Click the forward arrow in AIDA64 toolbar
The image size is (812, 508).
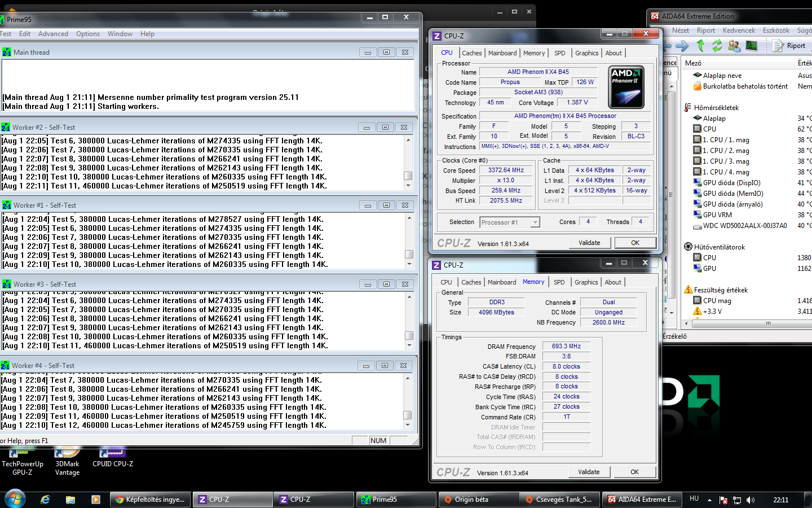pos(682,46)
